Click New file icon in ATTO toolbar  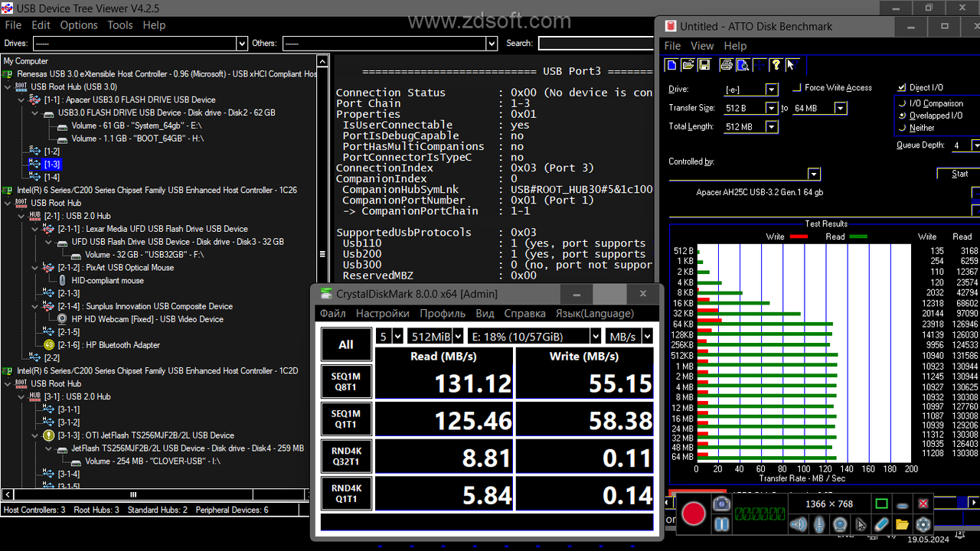pyautogui.click(x=671, y=65)
